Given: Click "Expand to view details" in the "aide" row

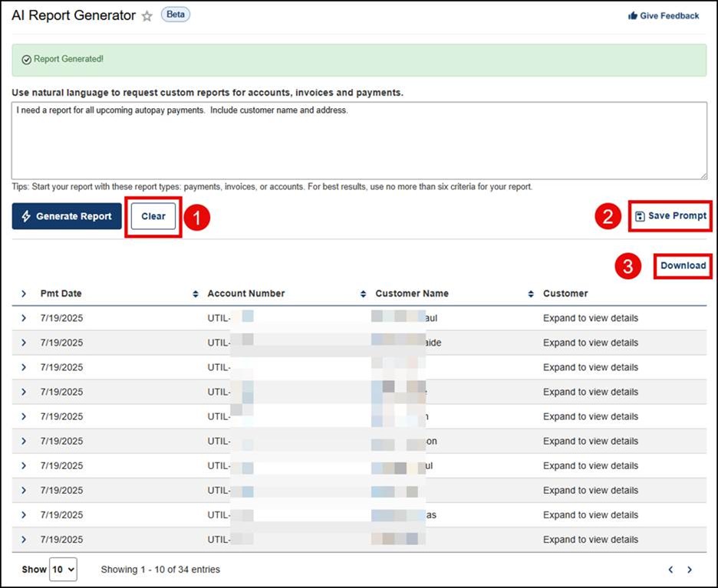Looking at the screenshot, I should [591, 343].
